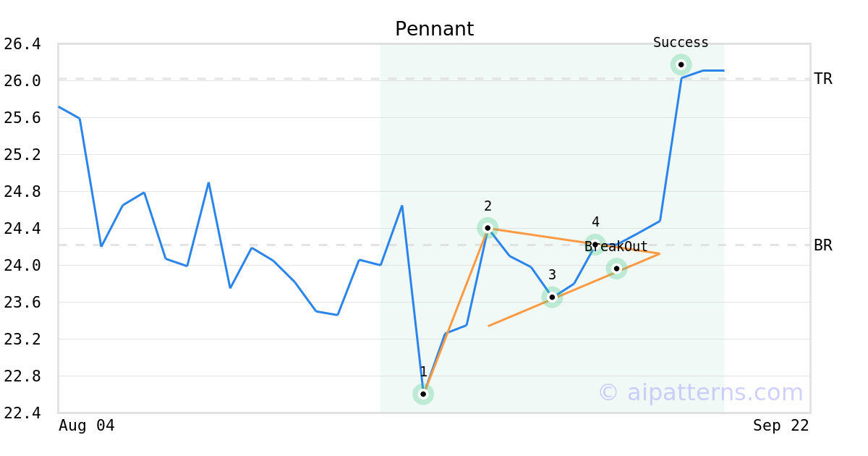Click the 23.2 y-axis label
The image size is (868, 456).
[22, 339]
